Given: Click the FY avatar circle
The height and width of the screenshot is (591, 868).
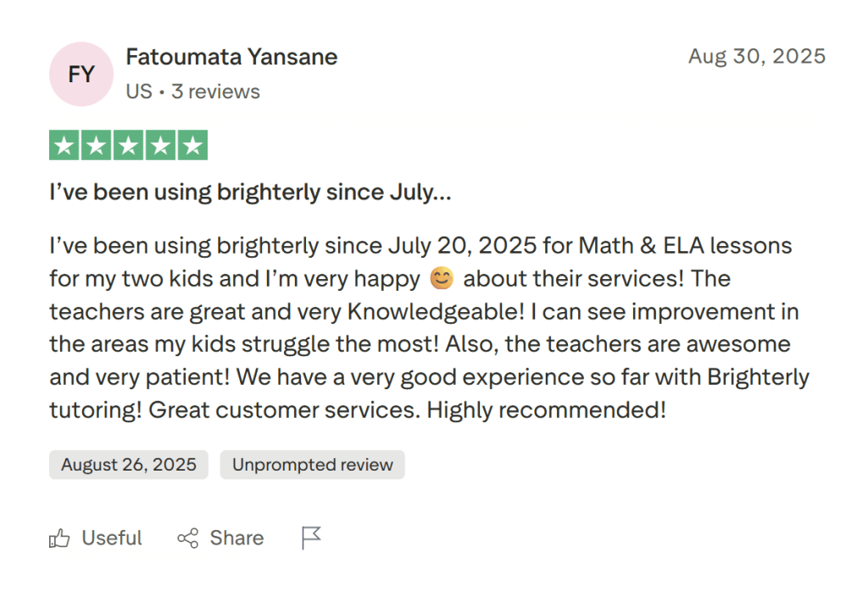Looking at the screenshot, I should tap(81, 74).
